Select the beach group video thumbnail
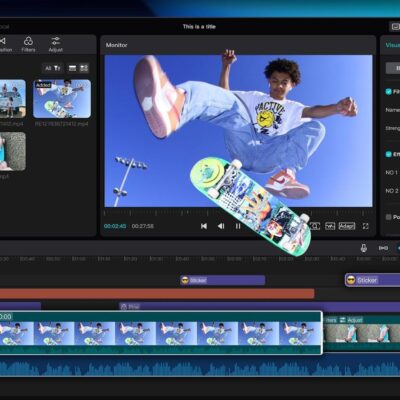The width and height of the screenshot is (400, 400). point(13,99)
